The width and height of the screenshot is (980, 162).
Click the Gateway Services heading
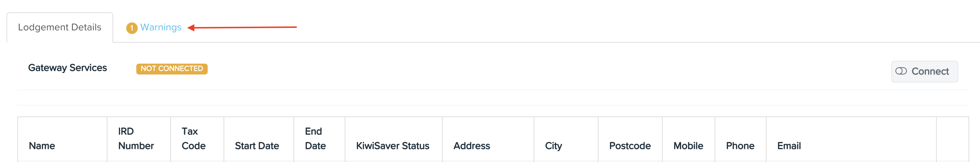tap(67, 68)
